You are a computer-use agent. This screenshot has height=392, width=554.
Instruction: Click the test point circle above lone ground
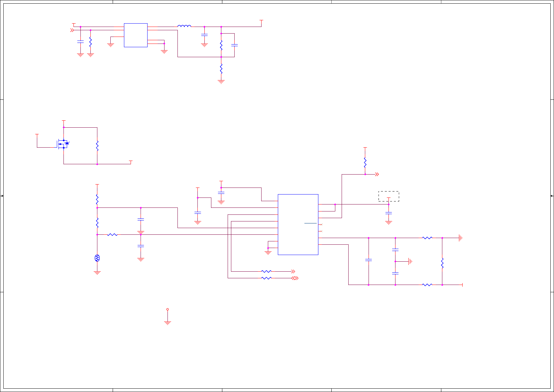167,309
